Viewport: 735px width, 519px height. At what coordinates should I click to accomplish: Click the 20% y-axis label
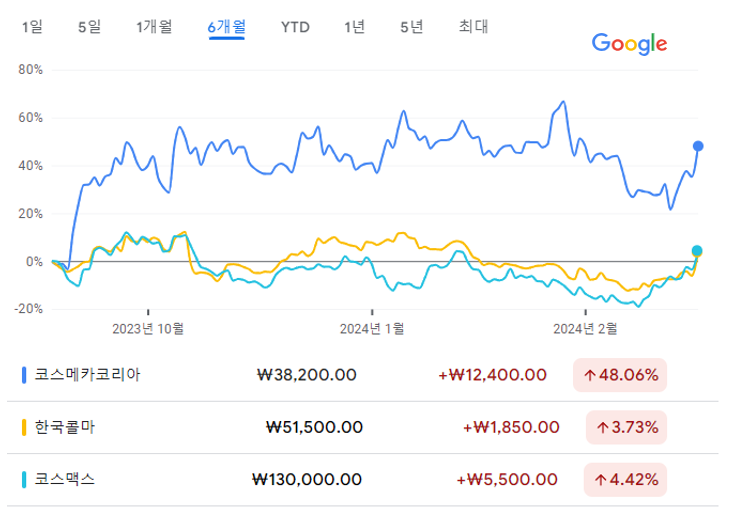30,214
